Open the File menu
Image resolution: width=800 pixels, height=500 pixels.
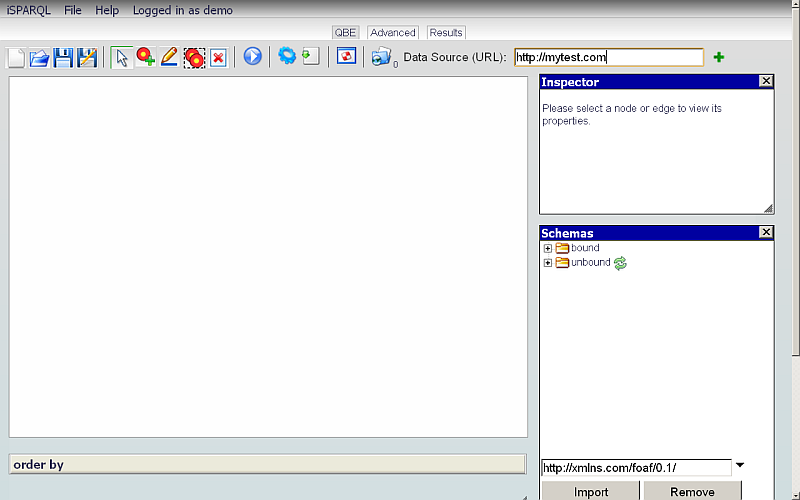coord(73,10)
